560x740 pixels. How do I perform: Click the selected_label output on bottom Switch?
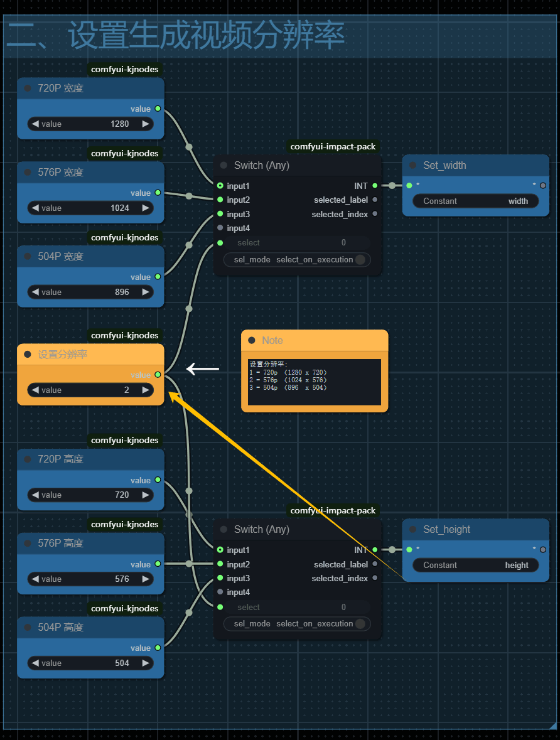pos(375,564)
